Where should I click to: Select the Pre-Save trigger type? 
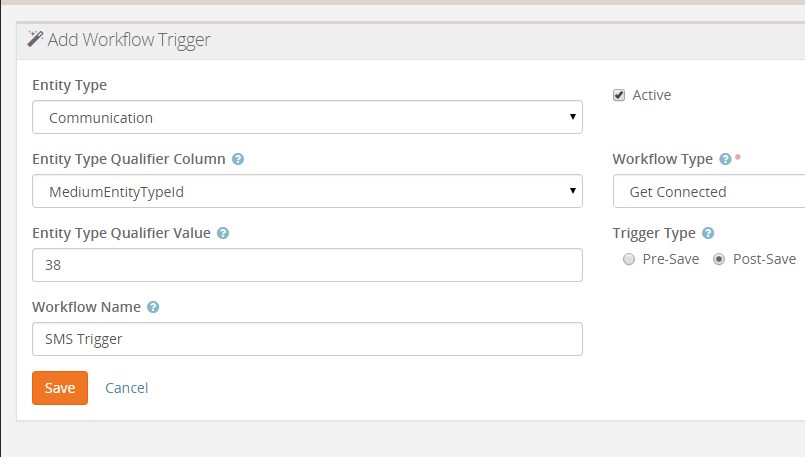[629, 259]
